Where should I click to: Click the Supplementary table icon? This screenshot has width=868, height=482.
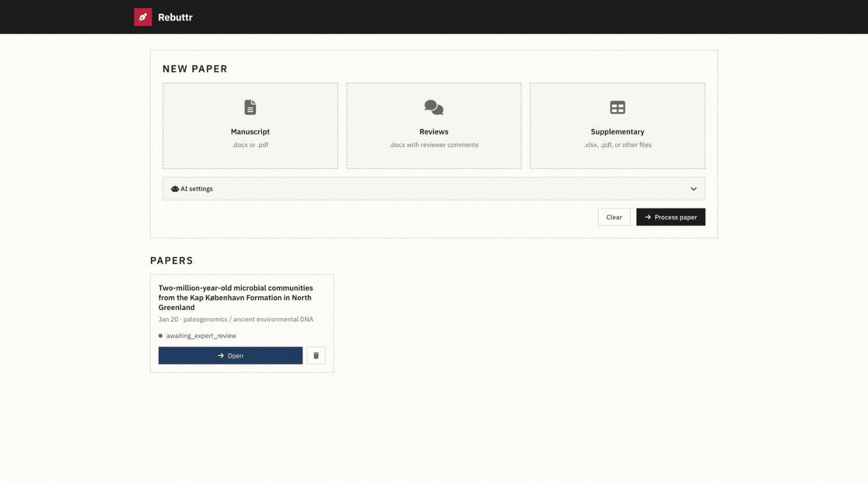pos(617,107)
